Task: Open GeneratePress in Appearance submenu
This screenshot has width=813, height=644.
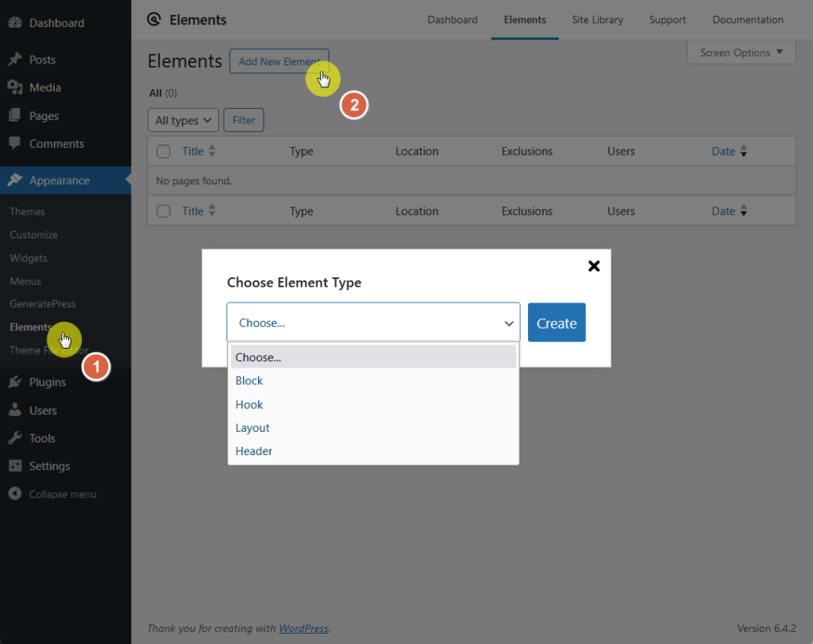Action: tap(43, 304)
